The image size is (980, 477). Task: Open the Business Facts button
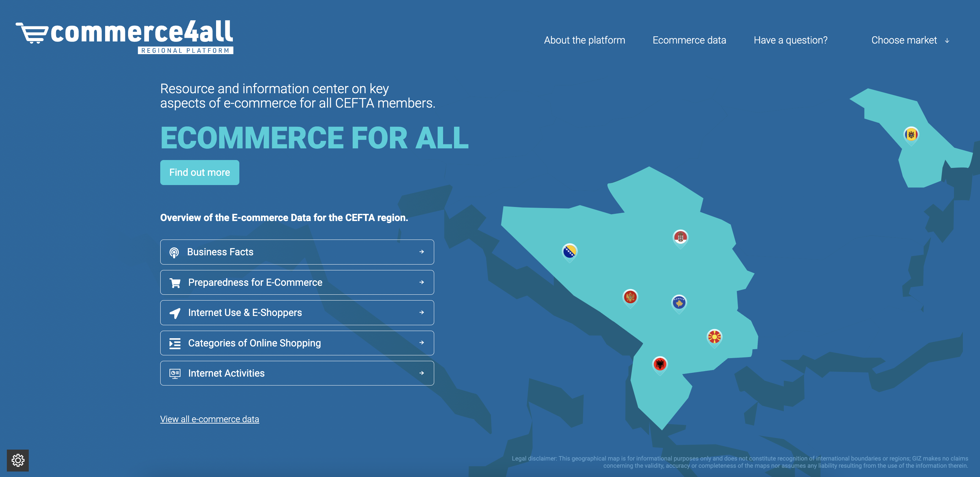click(x=297, y=252)
